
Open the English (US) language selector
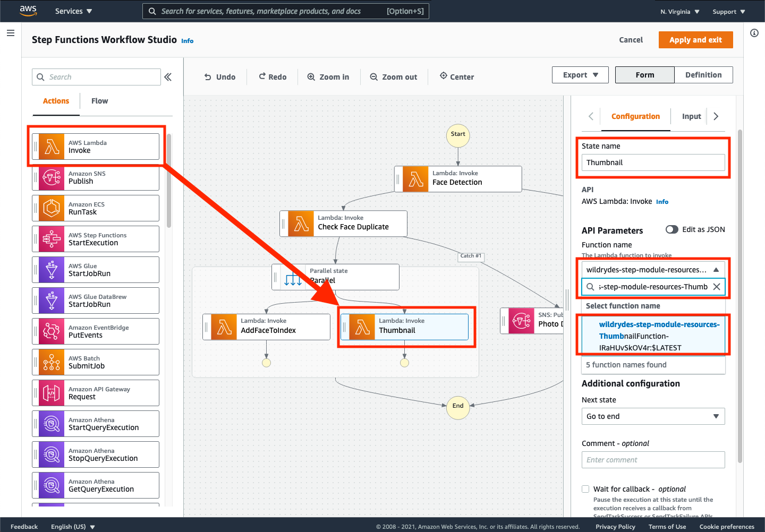click(x=73, y=527)
